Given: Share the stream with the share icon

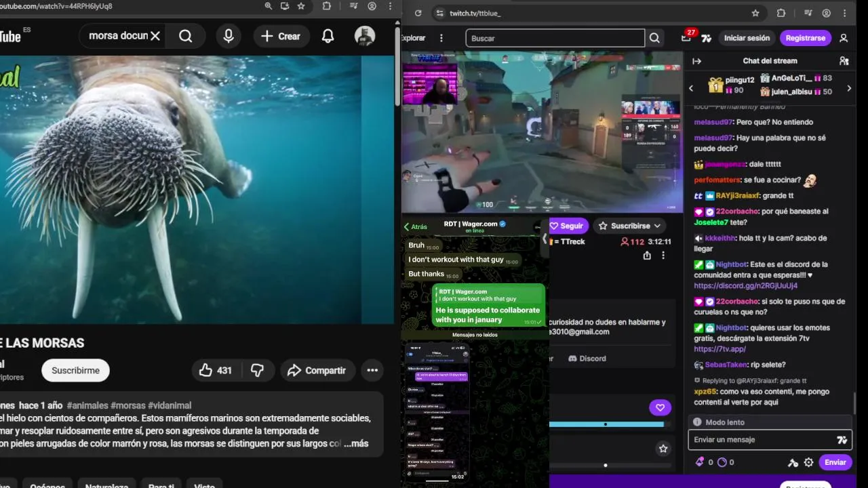Looking at the screenshot, I should 647,256.
